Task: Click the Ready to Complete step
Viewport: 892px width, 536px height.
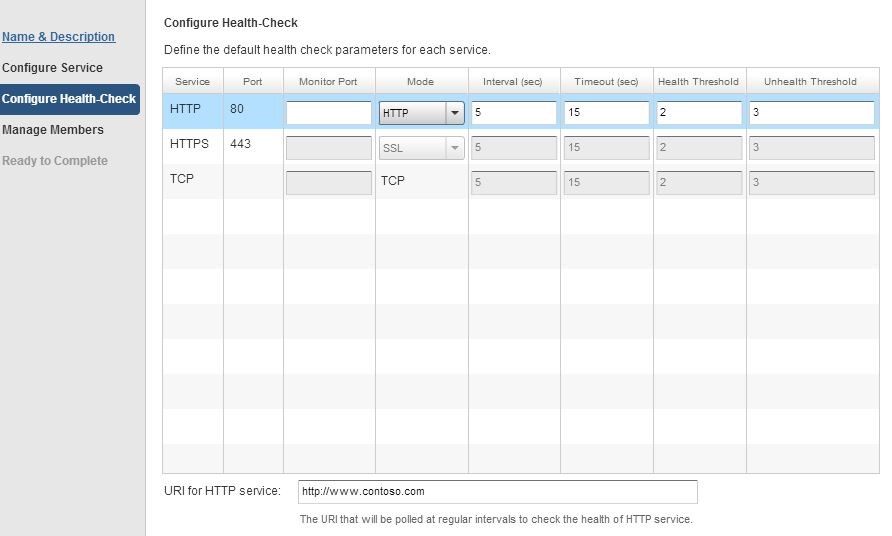Action: [55, 161]
